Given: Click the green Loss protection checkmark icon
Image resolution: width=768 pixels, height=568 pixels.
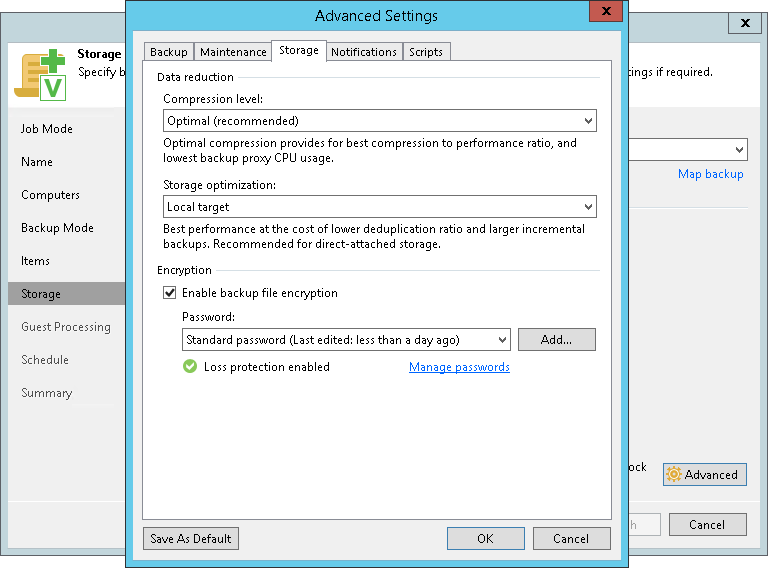Looking at the screenshot, I should (190, 367).
